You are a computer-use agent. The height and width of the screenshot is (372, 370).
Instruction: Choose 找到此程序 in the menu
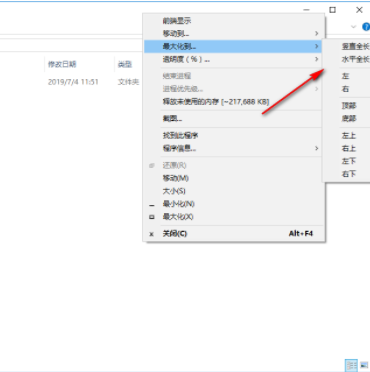pos(233,135)
